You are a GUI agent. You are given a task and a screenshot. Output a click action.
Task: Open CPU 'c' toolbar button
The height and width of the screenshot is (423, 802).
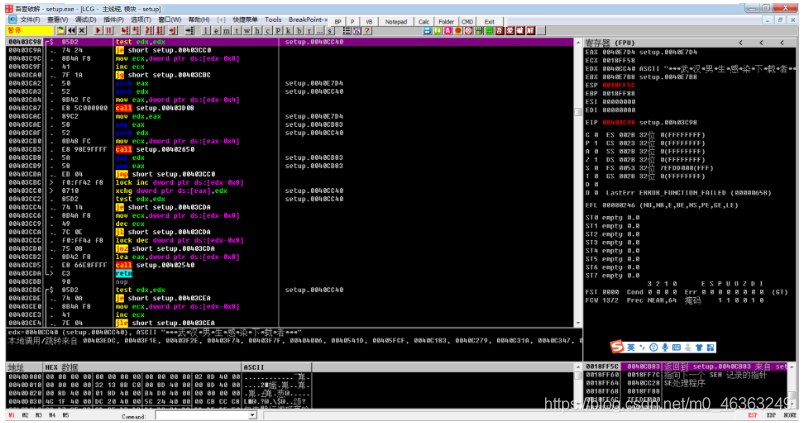point(268,31)
